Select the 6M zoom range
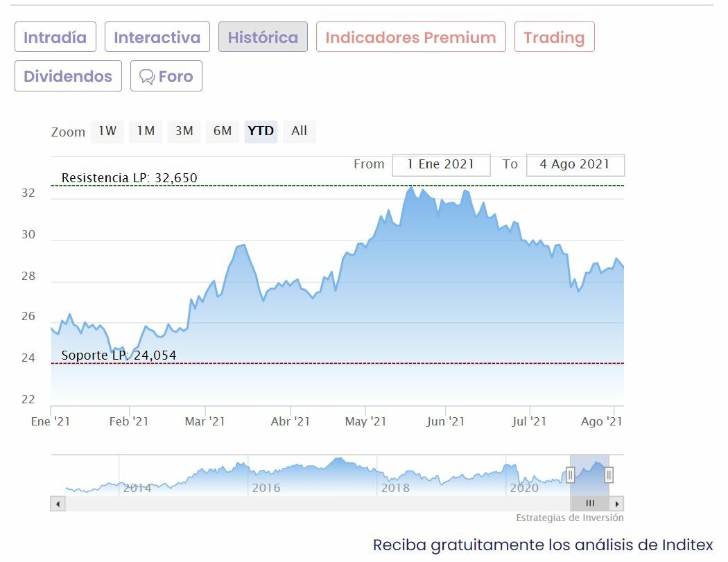This screenshot has height=562, width=728. click(x=223, y=131)
